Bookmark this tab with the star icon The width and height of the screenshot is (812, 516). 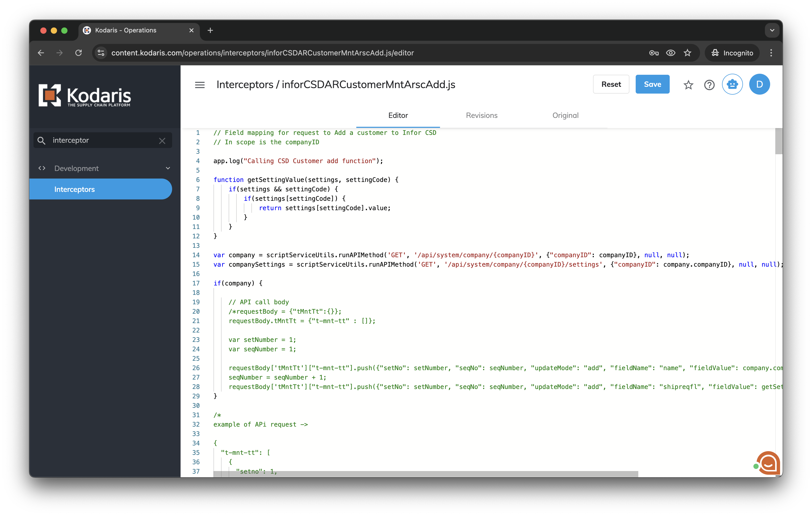pyautogui.click(x=687, y=53)
